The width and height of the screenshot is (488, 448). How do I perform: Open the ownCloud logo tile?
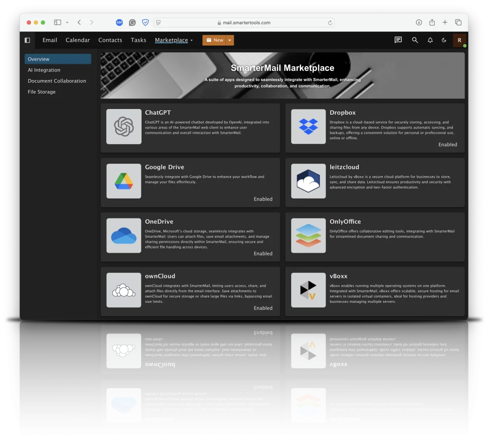(x=123, y=290)
